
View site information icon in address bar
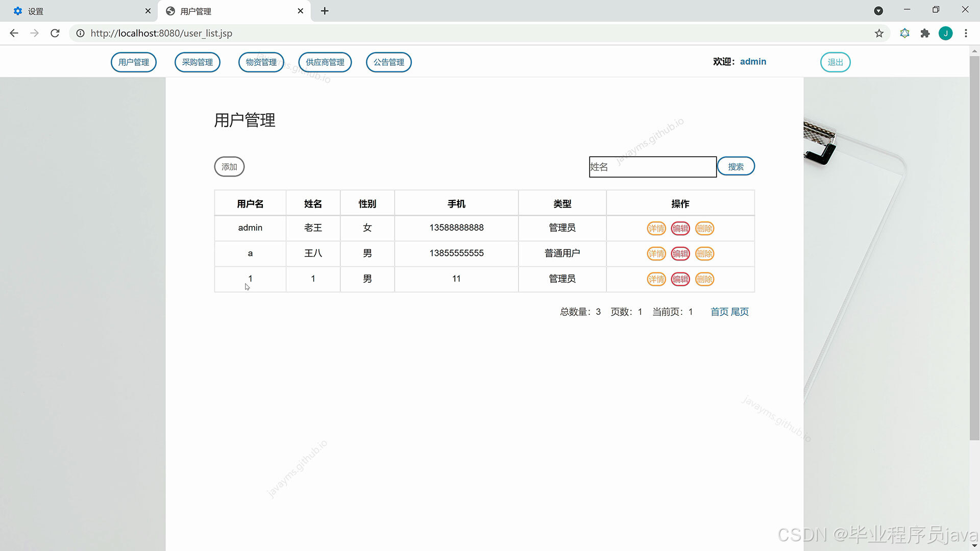pos(80,33)
